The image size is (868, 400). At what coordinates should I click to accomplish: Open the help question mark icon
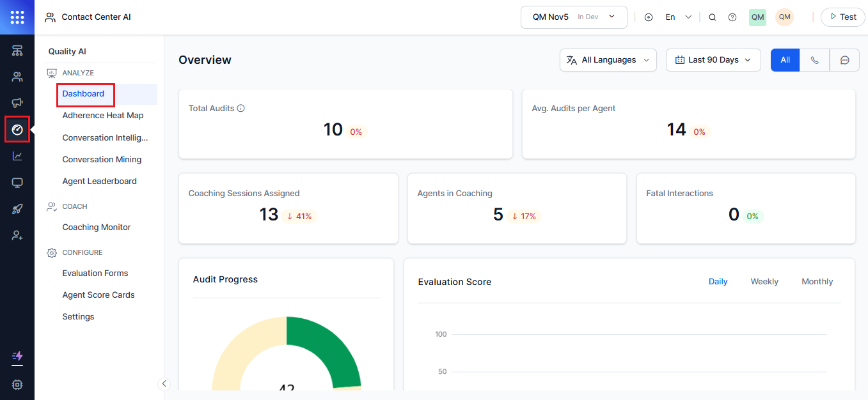pyautogui.click(x=732, y=17)
